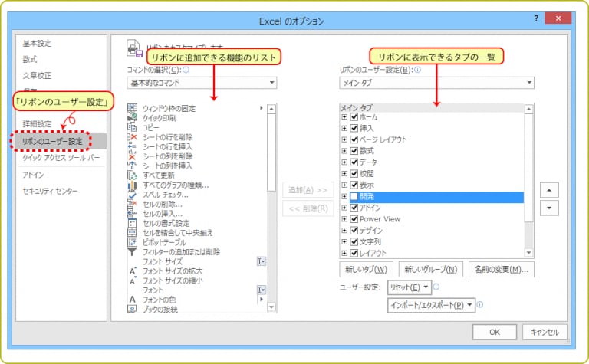Click the シートの行を削除 icon
This screenshot has height=364, width=589.
pyautogui.click(x=132, y=137)
